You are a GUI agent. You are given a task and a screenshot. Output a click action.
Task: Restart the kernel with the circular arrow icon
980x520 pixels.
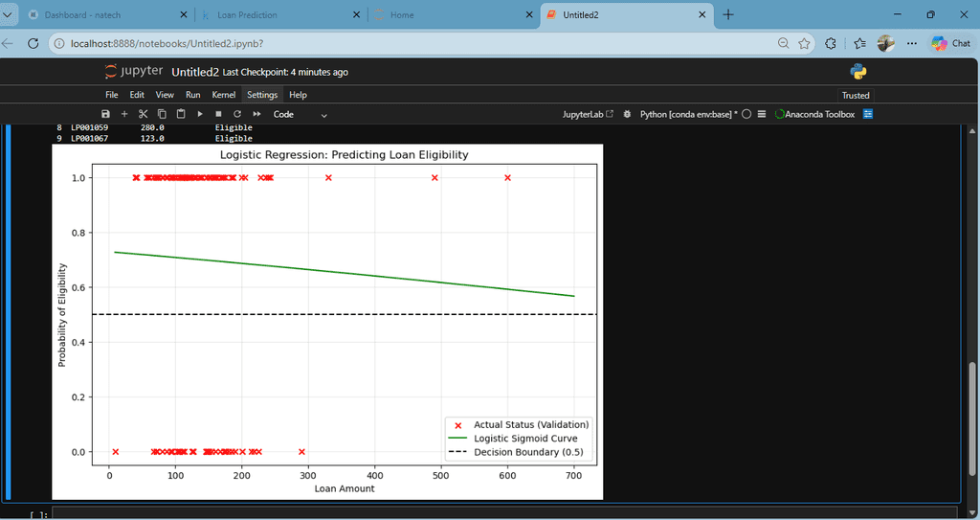[237, 114]
